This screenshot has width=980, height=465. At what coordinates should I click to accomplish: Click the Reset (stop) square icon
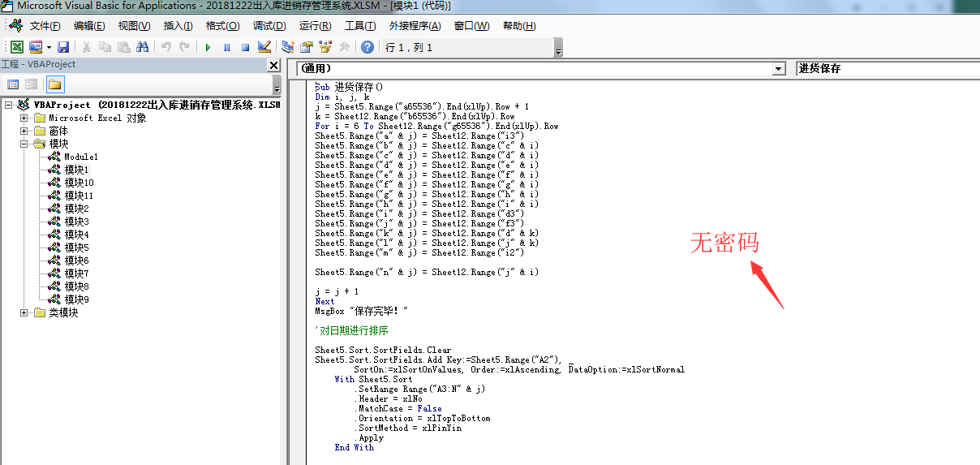pyautogui.click(x=245, y=48)
